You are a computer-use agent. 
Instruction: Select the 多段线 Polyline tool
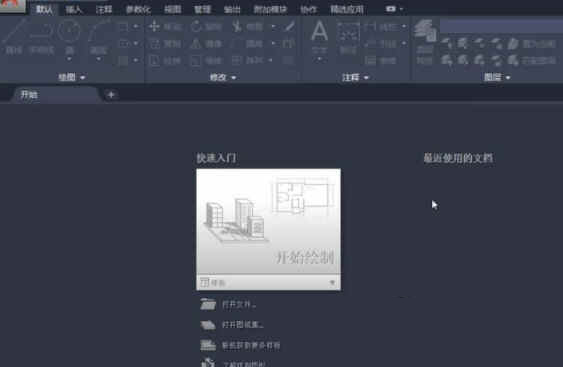point(42,36)
